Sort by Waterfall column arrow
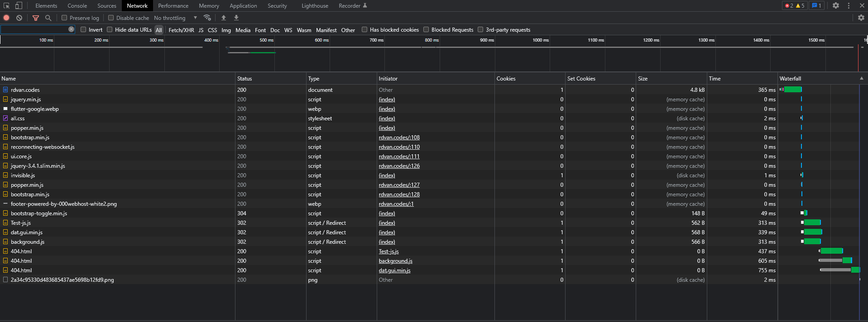This screenshot has height=322, width=868. tap(862, 78)
